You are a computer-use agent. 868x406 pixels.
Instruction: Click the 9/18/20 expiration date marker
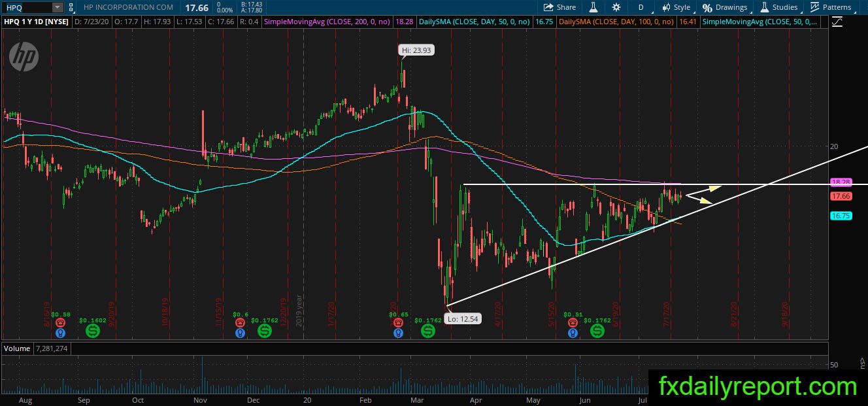pyautogui.click(x=786, y=314)
